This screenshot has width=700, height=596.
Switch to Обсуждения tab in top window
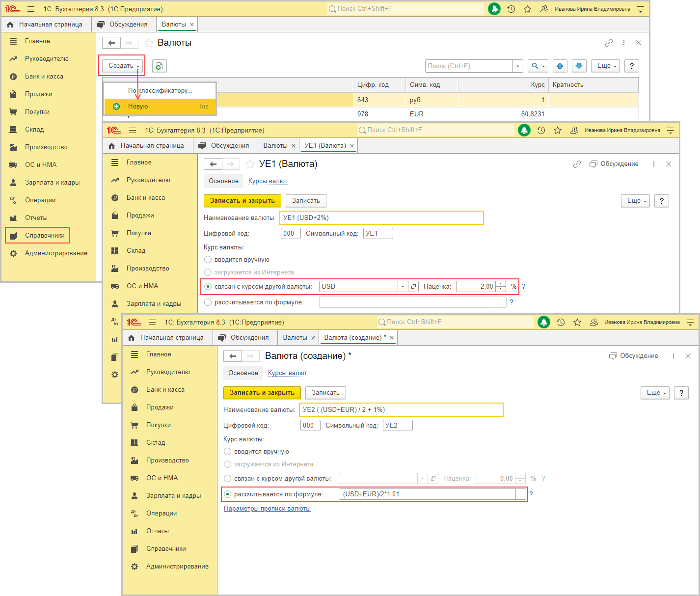point(123,24)
